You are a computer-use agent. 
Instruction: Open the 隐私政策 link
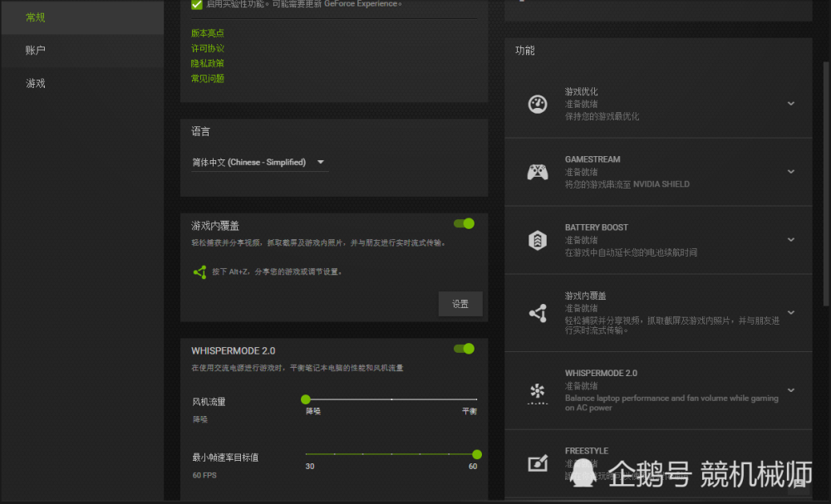point(207,63)
